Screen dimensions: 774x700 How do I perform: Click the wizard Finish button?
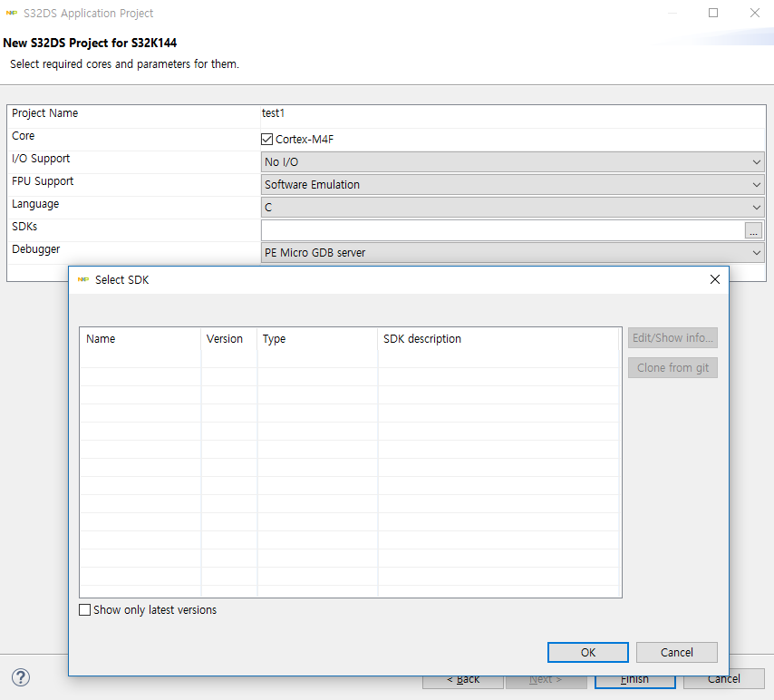click(634, 680)
